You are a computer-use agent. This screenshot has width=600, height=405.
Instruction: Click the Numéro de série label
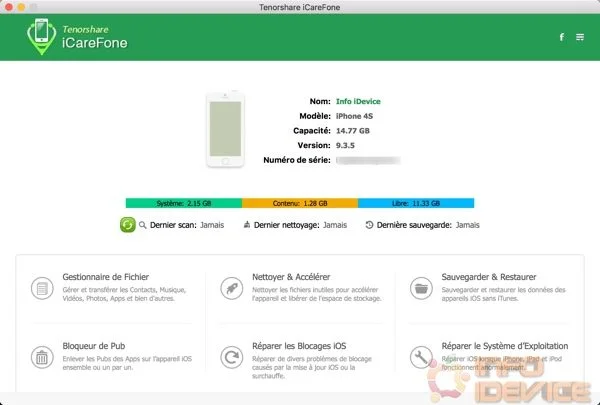point(297,160)
